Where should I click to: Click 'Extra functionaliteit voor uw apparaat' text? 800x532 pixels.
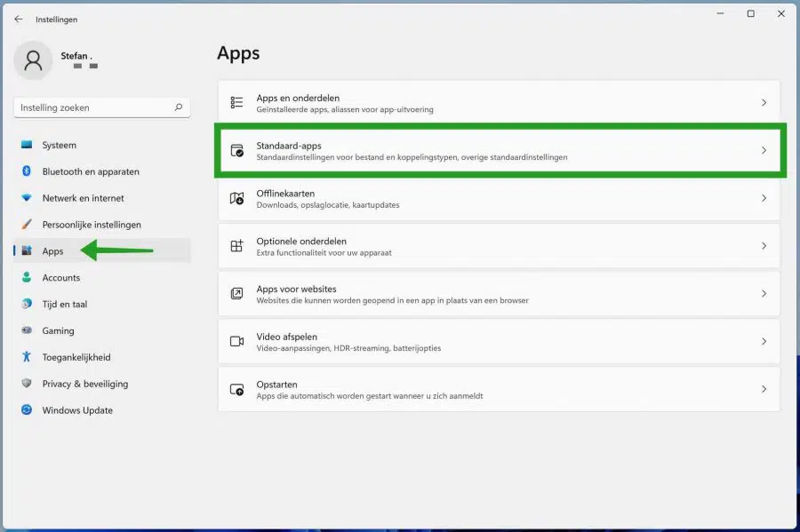click(x=324, y=253)
